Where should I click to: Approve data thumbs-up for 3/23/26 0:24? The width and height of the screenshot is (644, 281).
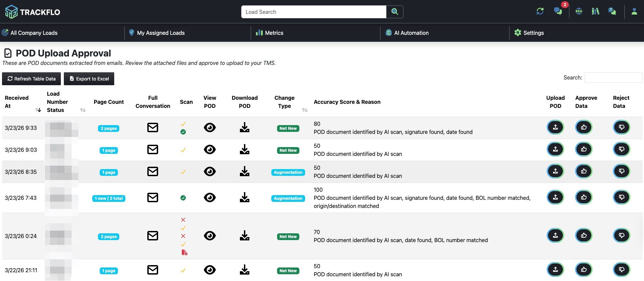click(584, 235)
